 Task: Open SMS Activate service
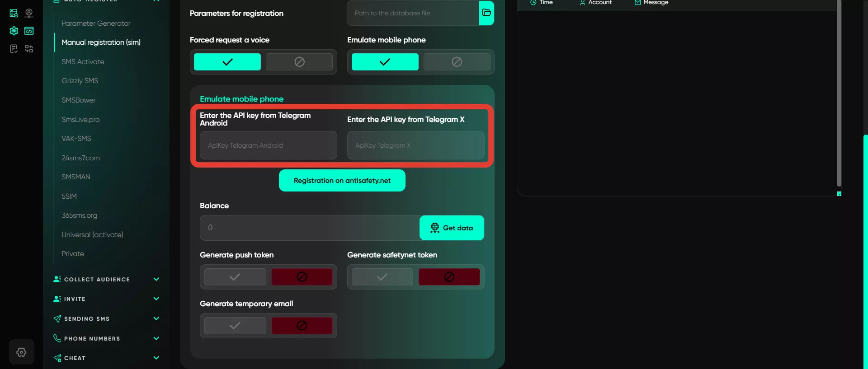pos(83,61)
